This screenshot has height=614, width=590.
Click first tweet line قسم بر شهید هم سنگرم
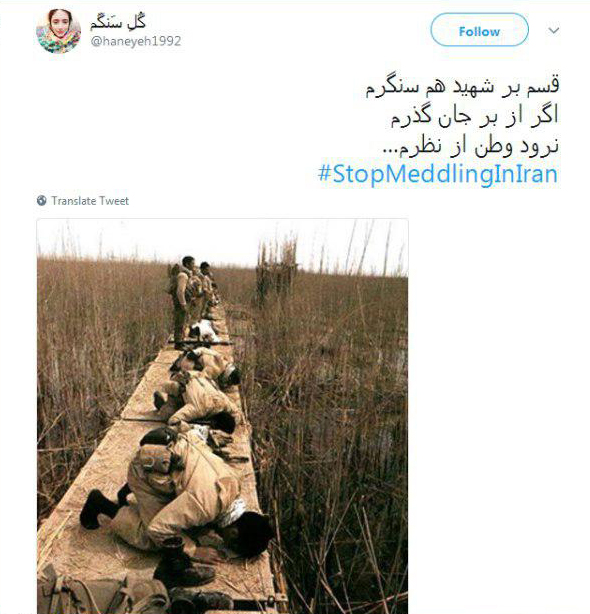click(462, 87)
